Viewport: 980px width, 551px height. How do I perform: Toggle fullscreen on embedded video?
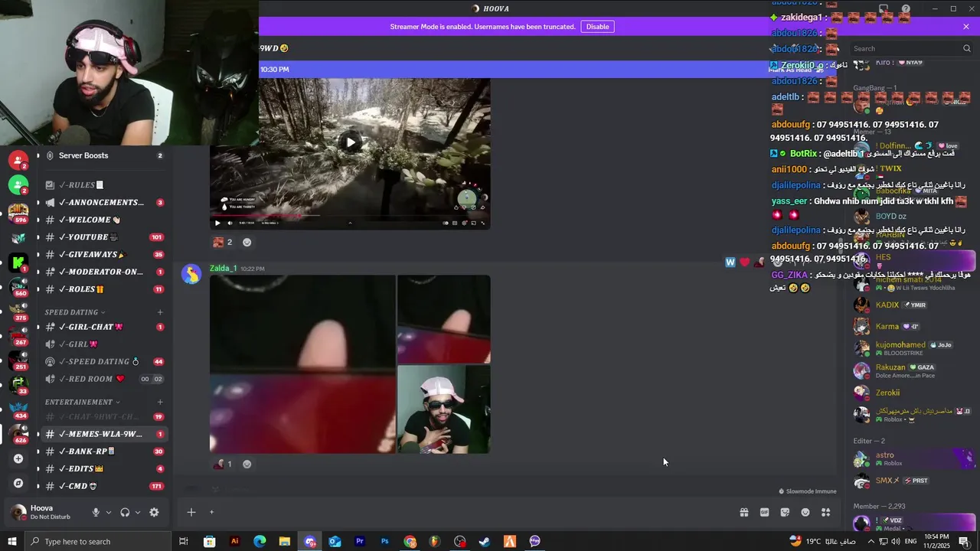tap(483, 223)
